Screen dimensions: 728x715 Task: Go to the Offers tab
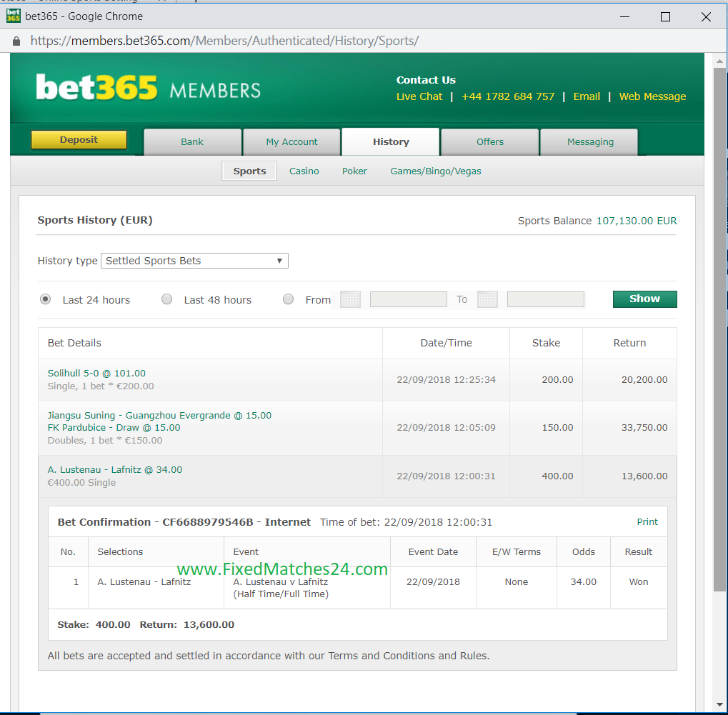490,141
